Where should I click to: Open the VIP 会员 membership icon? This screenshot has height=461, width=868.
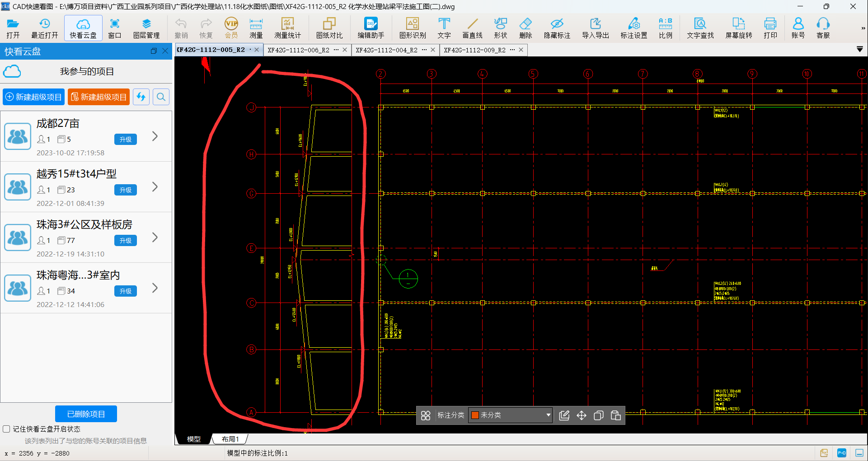tap(231, 28)
